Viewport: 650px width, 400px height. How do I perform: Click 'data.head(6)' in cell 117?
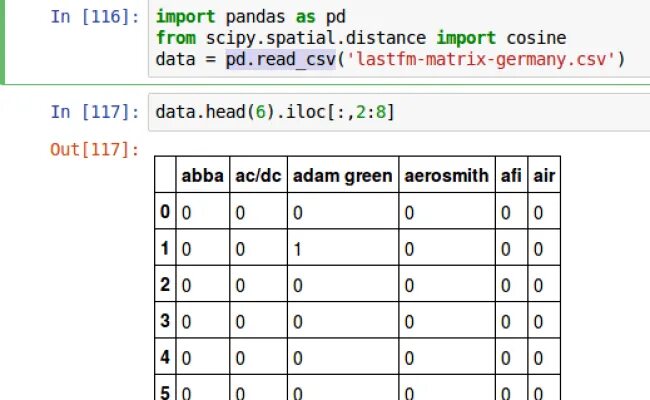click(215, 112)
